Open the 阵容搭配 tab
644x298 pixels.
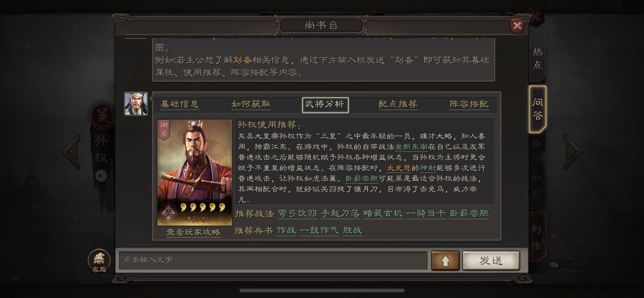[x=469, y=104]
